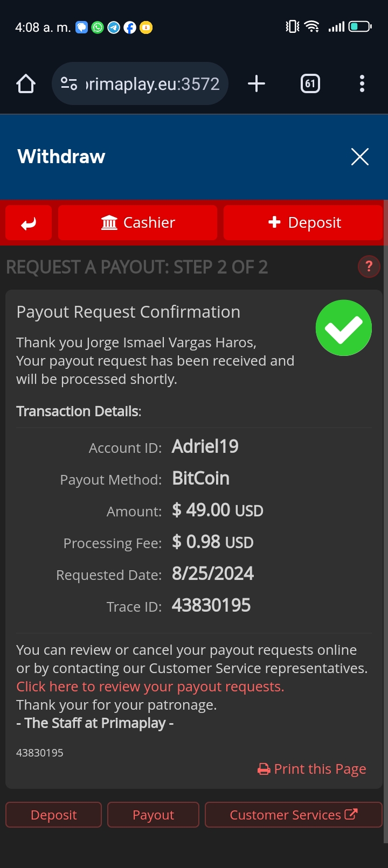388x868 pixels.
Task: Click Print this Page
Action: [312, 769]
